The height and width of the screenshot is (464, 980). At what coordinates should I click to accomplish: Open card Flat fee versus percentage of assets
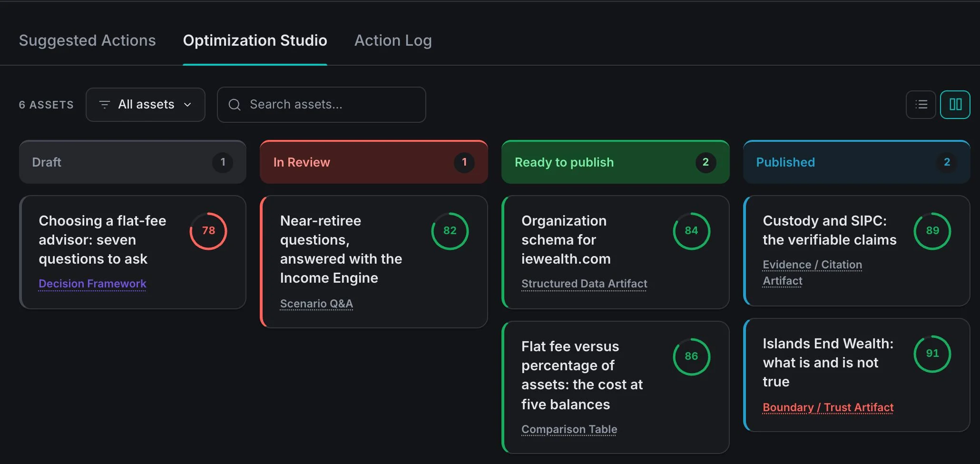point(616,387)
